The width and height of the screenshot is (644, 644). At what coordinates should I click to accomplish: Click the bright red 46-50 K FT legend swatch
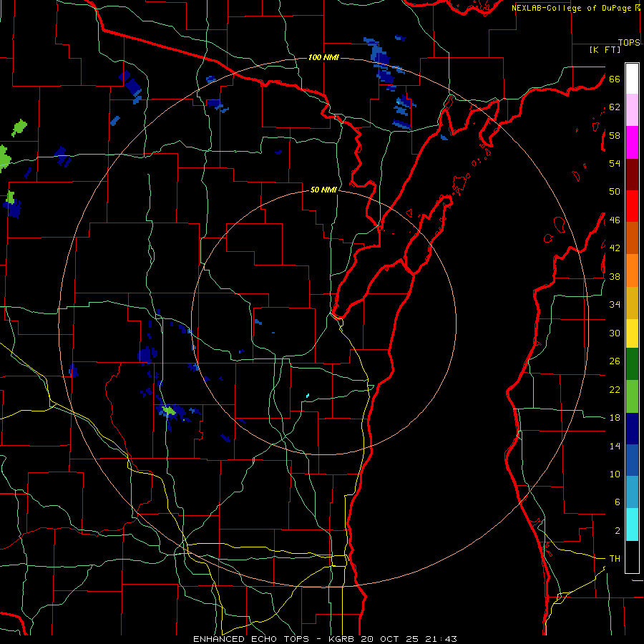pos(632,206)
